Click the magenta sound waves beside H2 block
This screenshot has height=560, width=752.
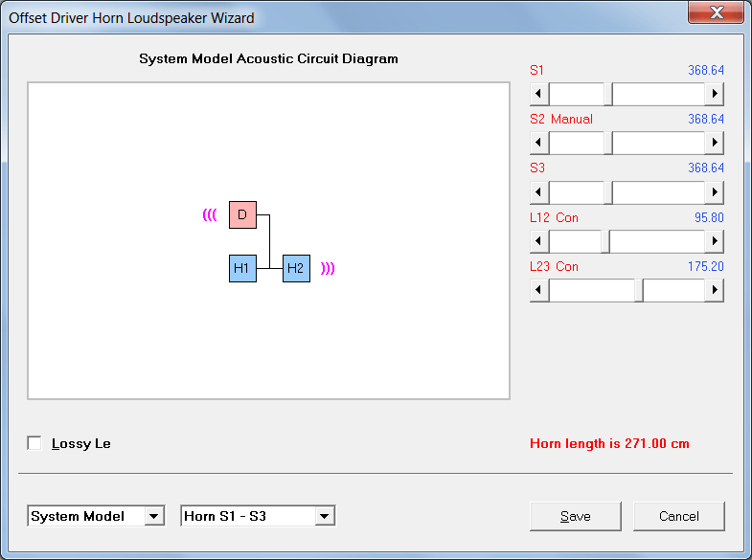[328, 268]
